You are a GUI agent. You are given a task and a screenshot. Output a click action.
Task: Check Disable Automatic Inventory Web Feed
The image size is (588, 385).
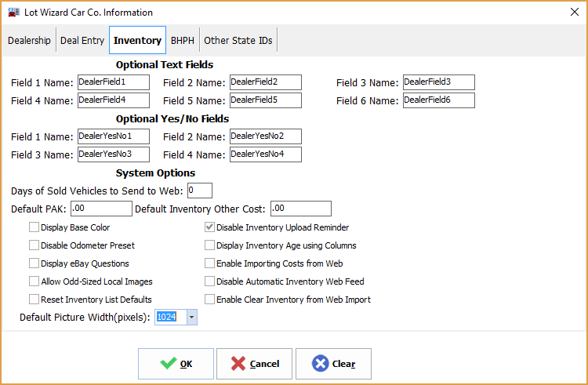pos(209,281)
